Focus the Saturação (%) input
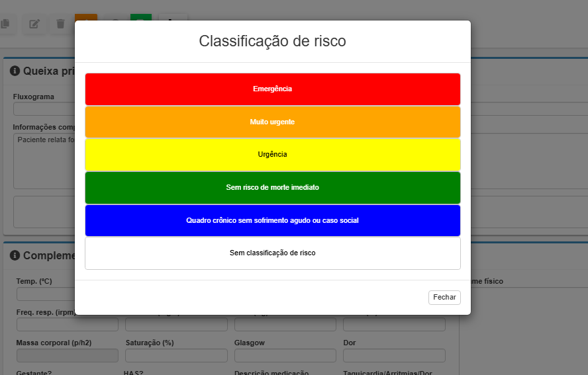Viewport: 588px width, 375px height. 176,356
